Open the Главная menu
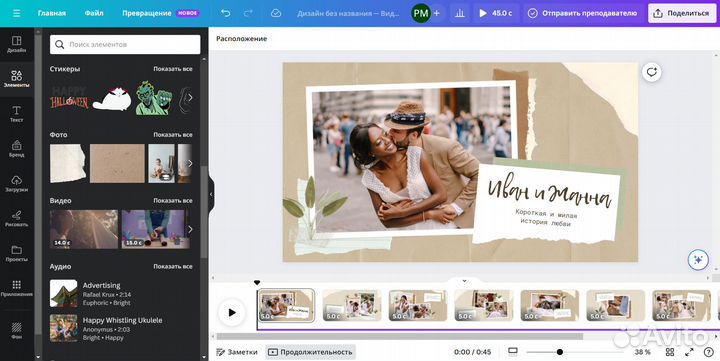The height and width of the screenshot is (361, 720). 51,13
